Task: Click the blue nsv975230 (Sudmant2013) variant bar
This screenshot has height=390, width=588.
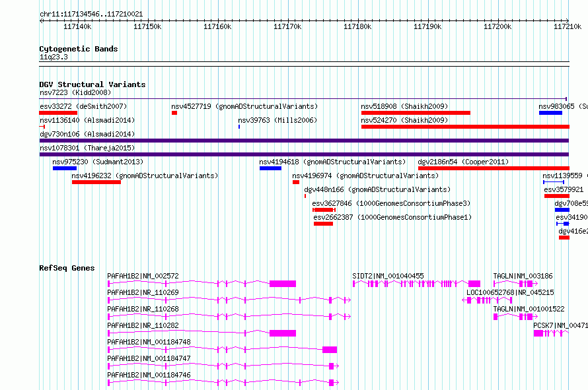Action: 65,168
